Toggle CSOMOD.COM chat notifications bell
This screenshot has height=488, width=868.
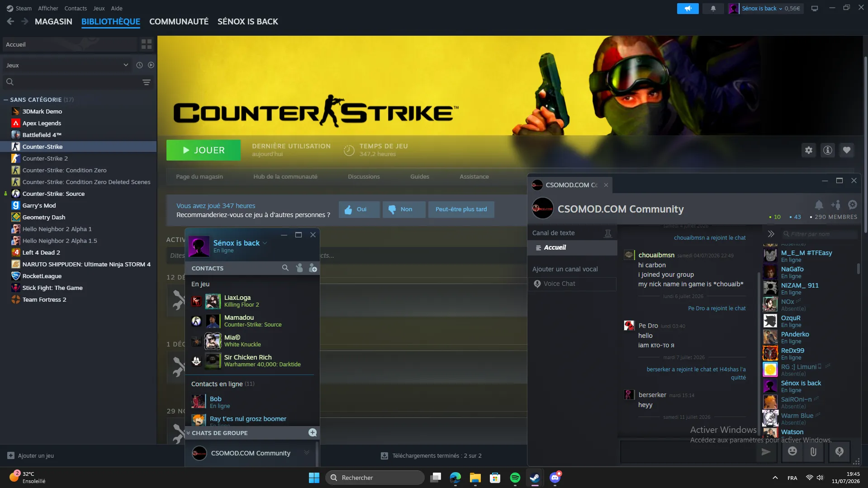(x=819, y=204)
